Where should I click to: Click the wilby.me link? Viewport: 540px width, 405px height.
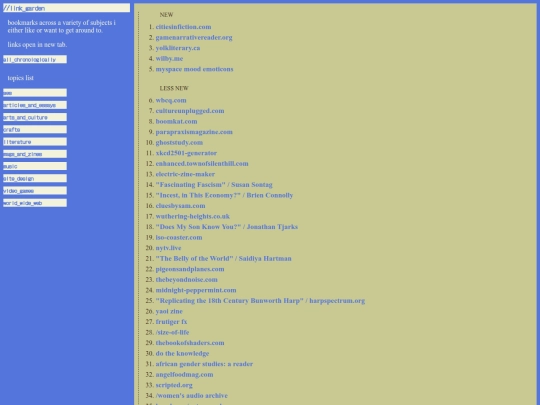169,59
